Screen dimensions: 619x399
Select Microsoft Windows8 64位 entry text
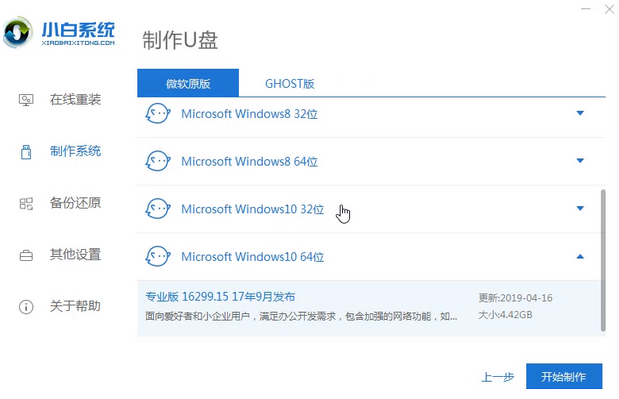pos(249,161)
